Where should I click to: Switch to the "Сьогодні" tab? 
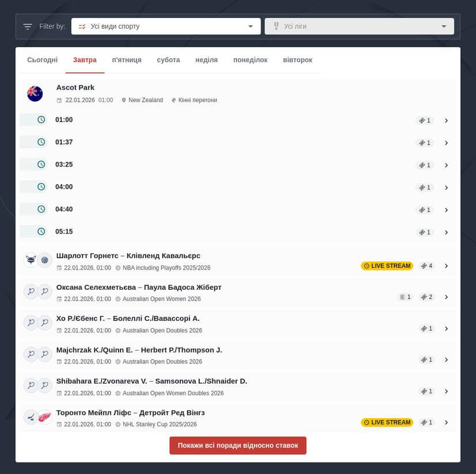(x=42, y=59)
